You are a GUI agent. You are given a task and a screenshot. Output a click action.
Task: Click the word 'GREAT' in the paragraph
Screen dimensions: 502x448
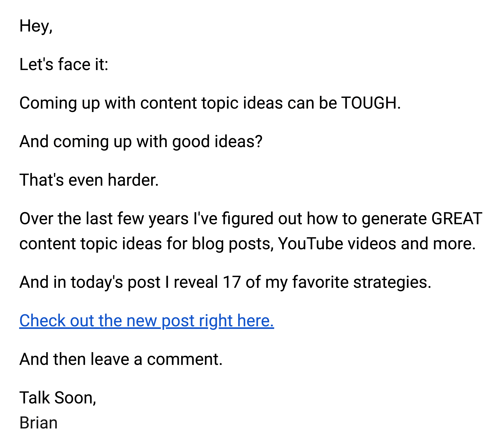457,218
